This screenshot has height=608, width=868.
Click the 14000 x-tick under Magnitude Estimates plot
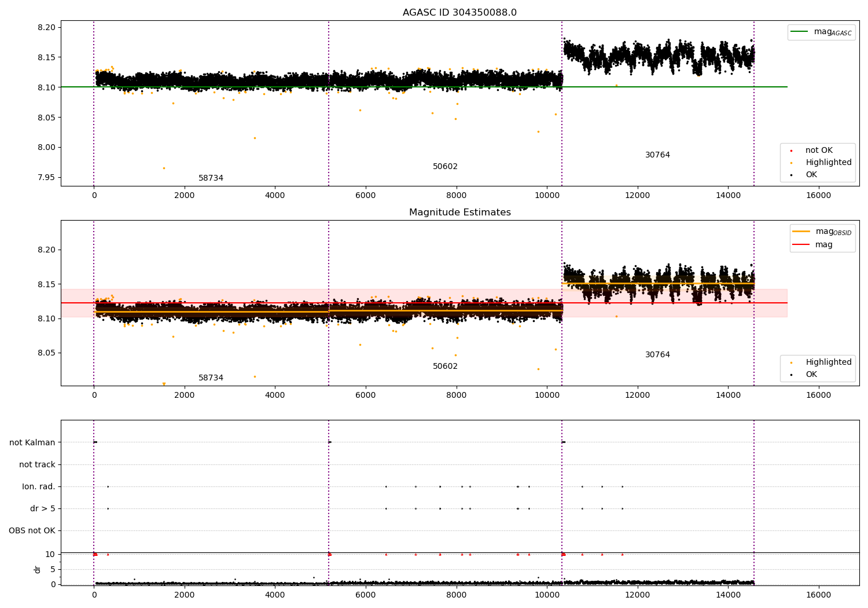pos(728,395)
